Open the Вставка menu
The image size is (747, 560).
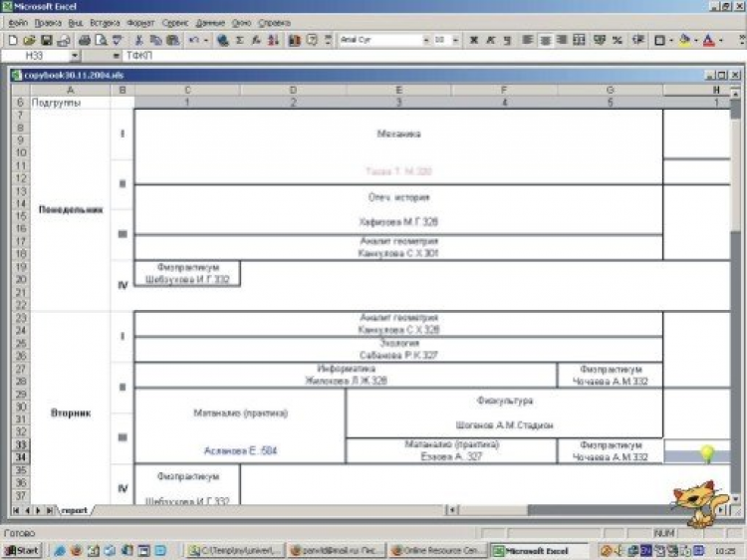click(105, 23)
